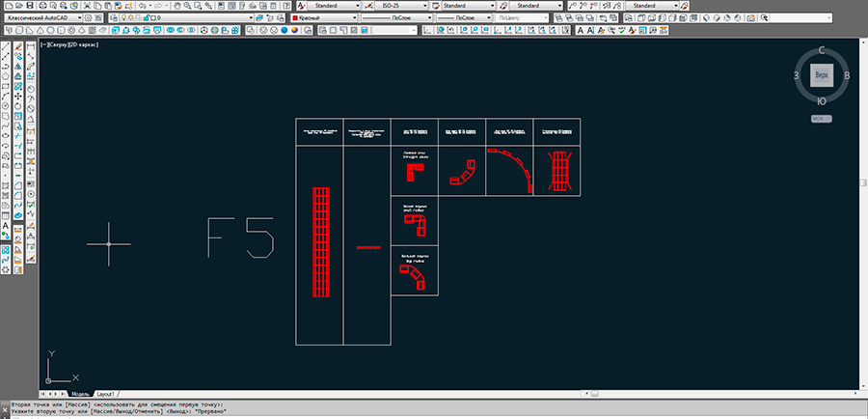The image size is (868, 419).
Task: Open a file with the Open icon
Action: (19, 5)
